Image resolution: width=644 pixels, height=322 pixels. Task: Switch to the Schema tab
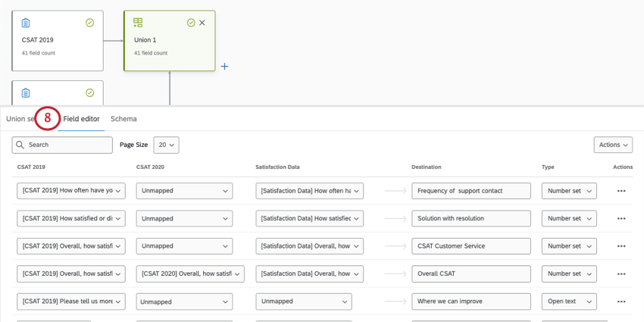pyautogui.click(x=123, y=119)
